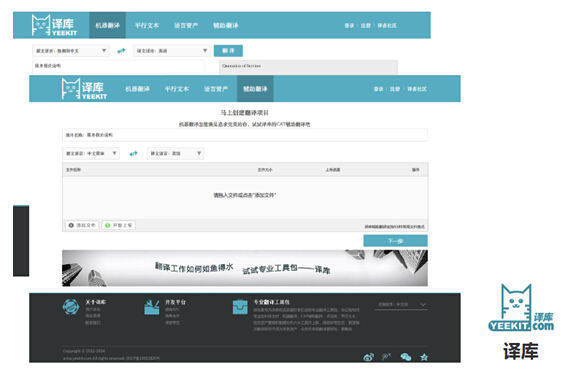This screenshot has width=561, height=380.
Task: Click the star favorites icon in the footer
Action: pos(424,357)
